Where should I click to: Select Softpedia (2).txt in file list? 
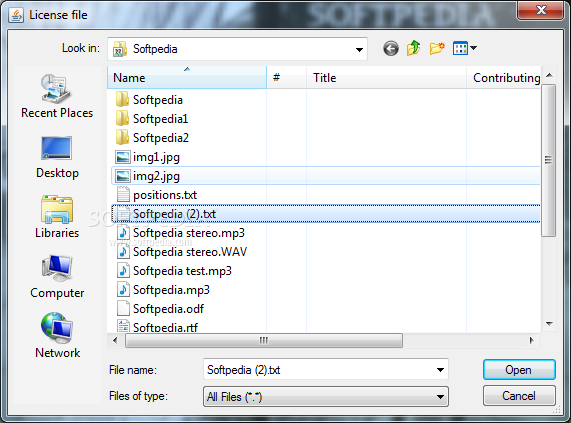[326, 214]
